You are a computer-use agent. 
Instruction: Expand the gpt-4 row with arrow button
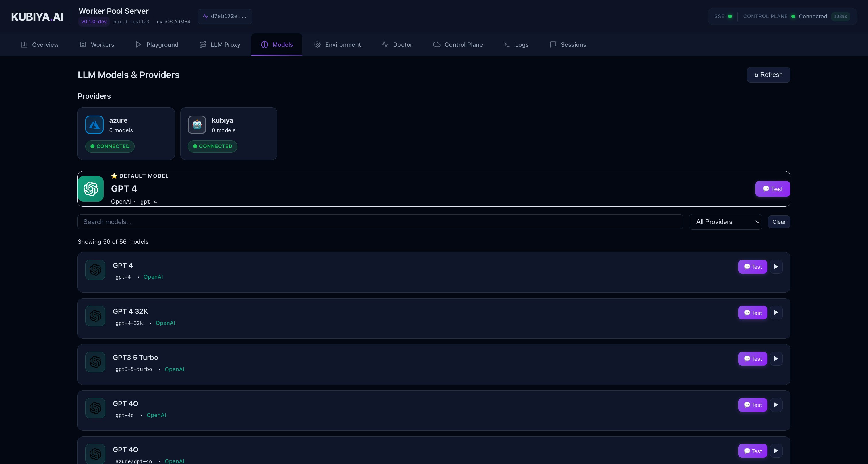coord(776,267)
